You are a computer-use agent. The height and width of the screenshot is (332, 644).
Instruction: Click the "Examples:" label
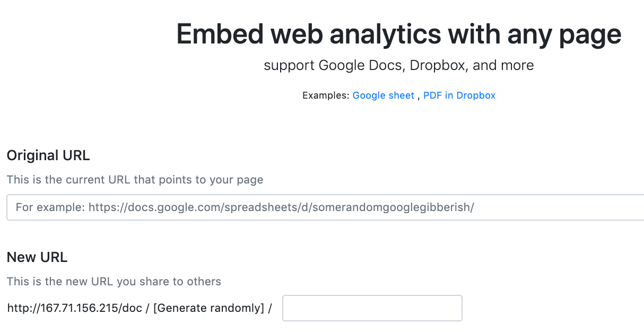click(326, 95)
